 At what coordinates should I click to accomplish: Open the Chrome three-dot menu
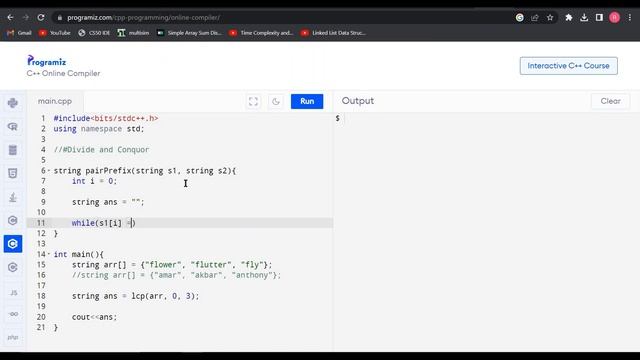(630, 18)
